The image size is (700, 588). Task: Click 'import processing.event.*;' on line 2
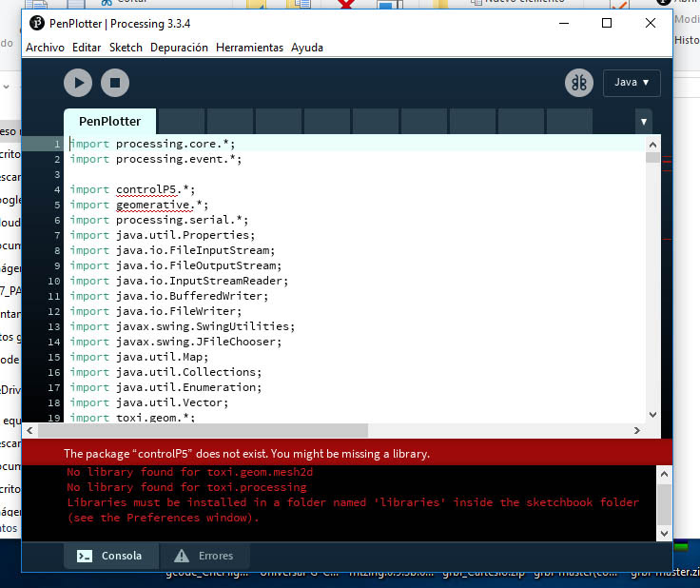(x=156, y=159)
